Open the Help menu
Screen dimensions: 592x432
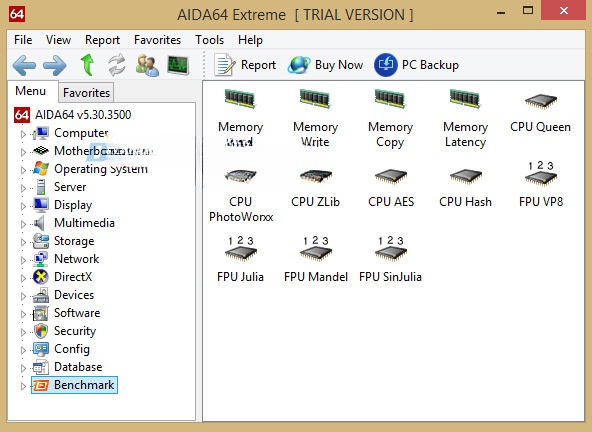(x=250, y=40)
